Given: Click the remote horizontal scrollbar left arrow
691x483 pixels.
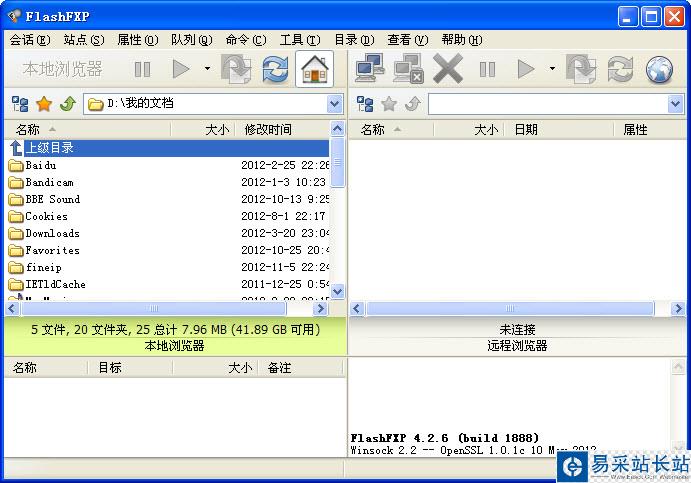Looking at the screenshot, I should (x=357, y=308).
